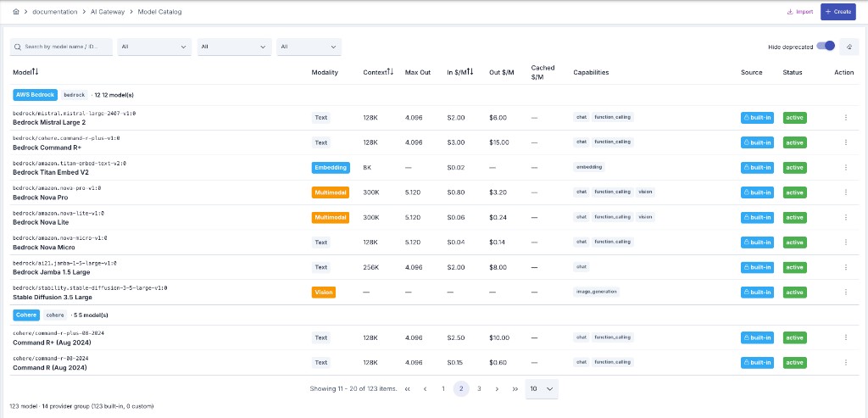Select Bedrock Titan Embed V2 model name
The image size is (868, 418).
(50, 172)
